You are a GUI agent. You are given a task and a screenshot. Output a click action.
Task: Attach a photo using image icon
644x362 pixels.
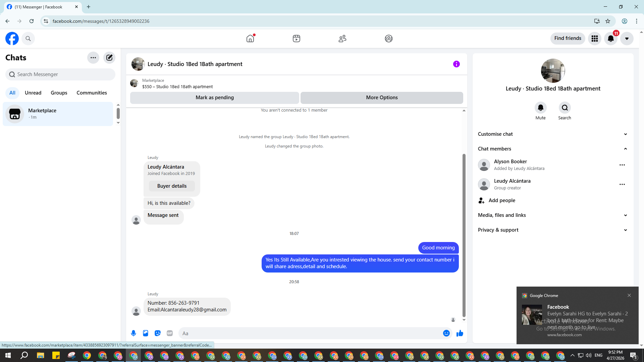coord(146,333)
